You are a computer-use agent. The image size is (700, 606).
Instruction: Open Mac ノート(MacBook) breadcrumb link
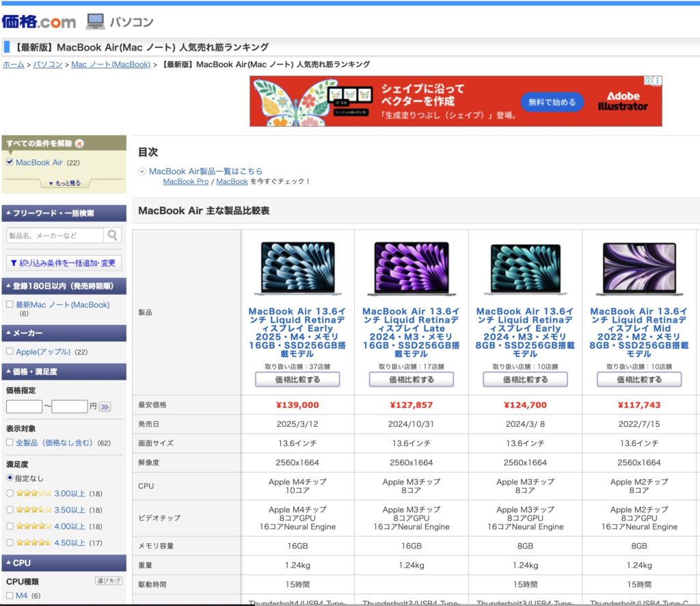point(111,64)
